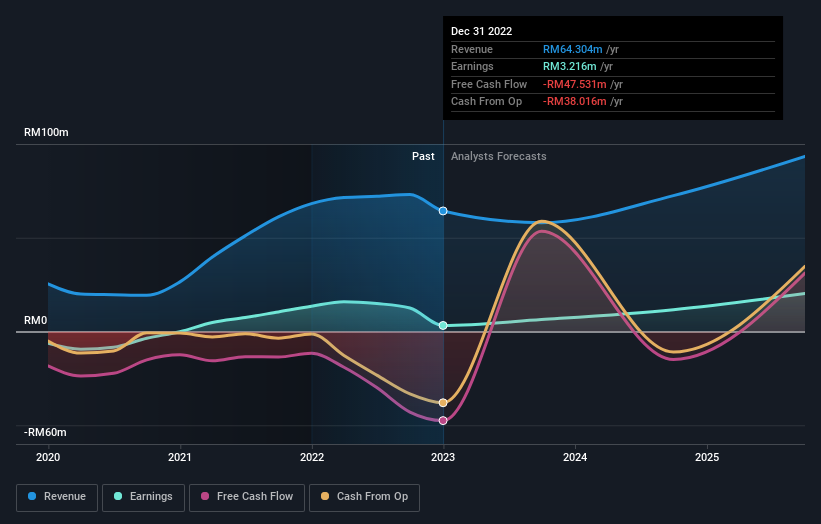Click the teal Earnings data point at 2023
The image size is (821, 524).
[443, 326]
